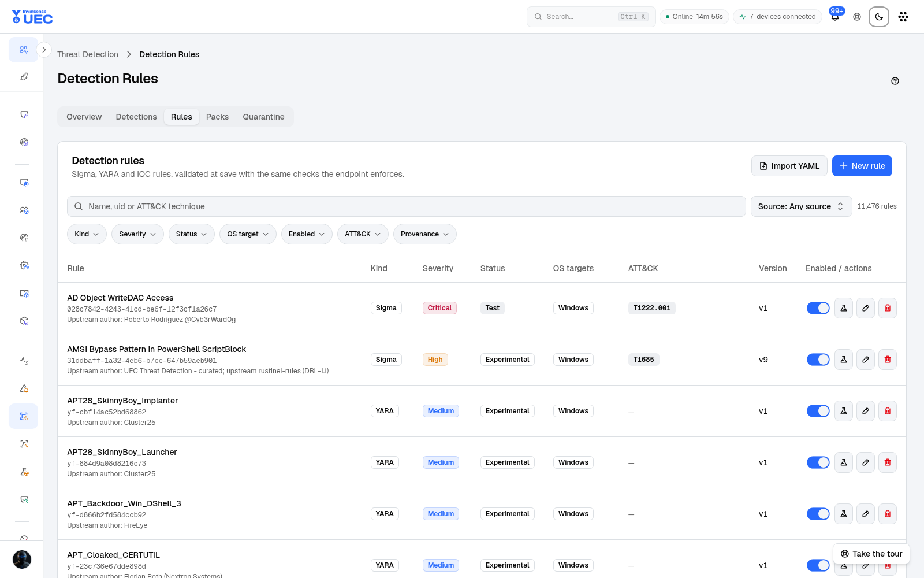Click the tour lifebuoy icon in top bar

[x=857, y=17]
